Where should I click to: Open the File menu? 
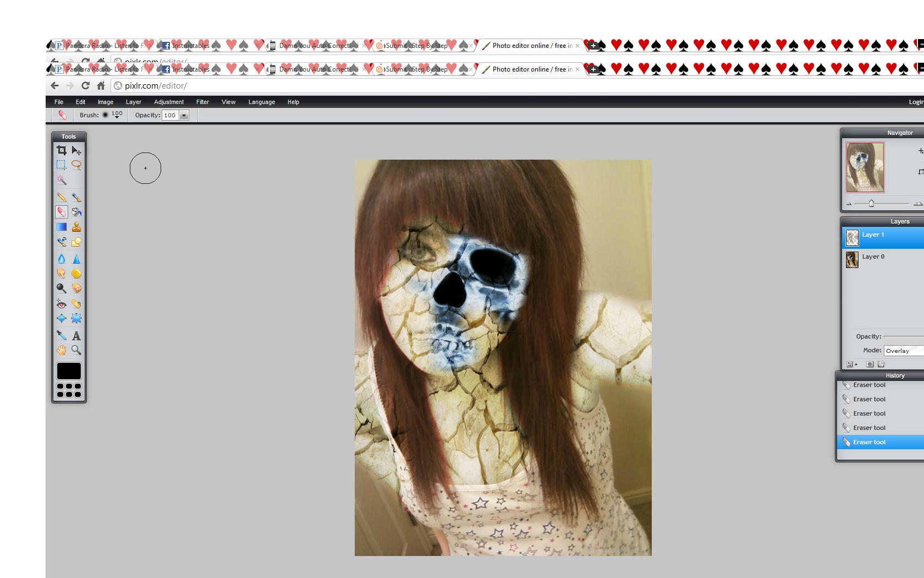[59, 102]
